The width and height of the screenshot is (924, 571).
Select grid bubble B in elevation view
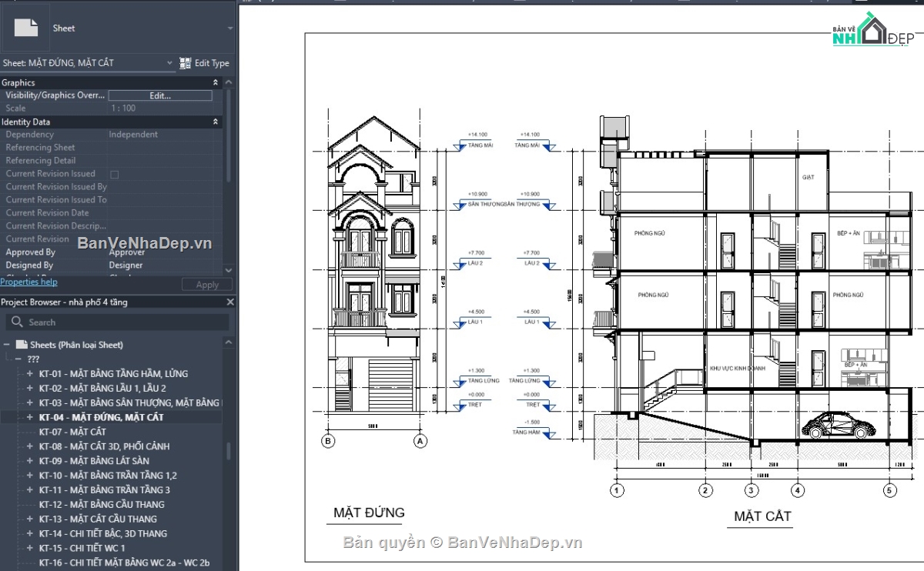(x=329, y=441)
